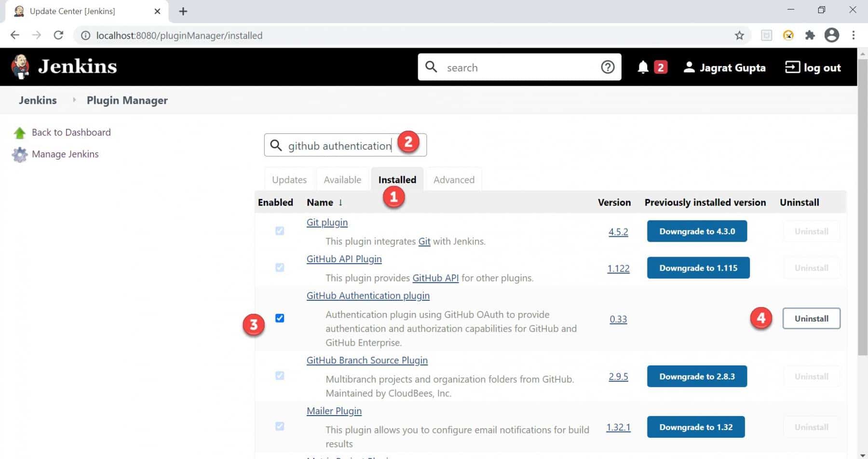868x459 pixels.
Task: Click the user icon beside Jagrat Gupta
Action: coord(689,67)
